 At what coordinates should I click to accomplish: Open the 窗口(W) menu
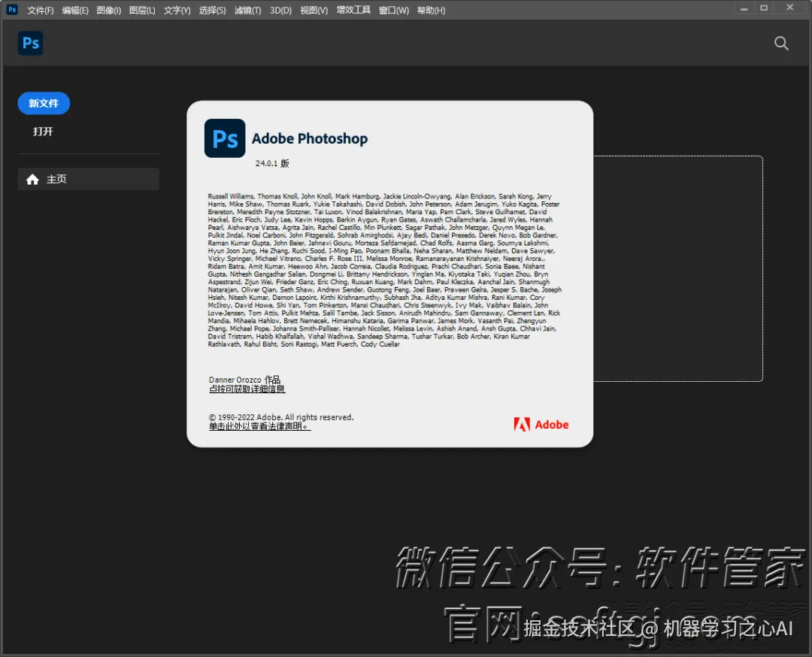pos(393,11)
